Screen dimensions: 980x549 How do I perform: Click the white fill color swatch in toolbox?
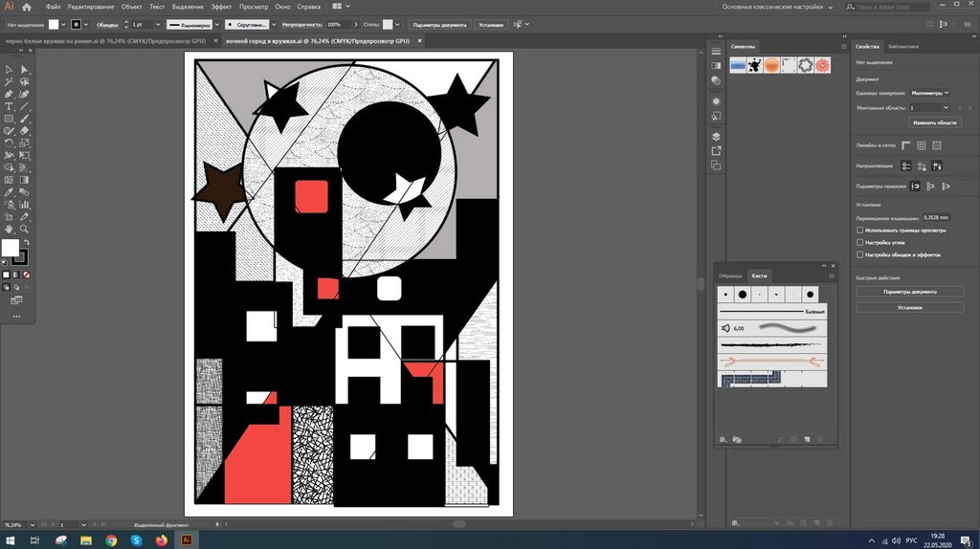(x=10, y=248)
